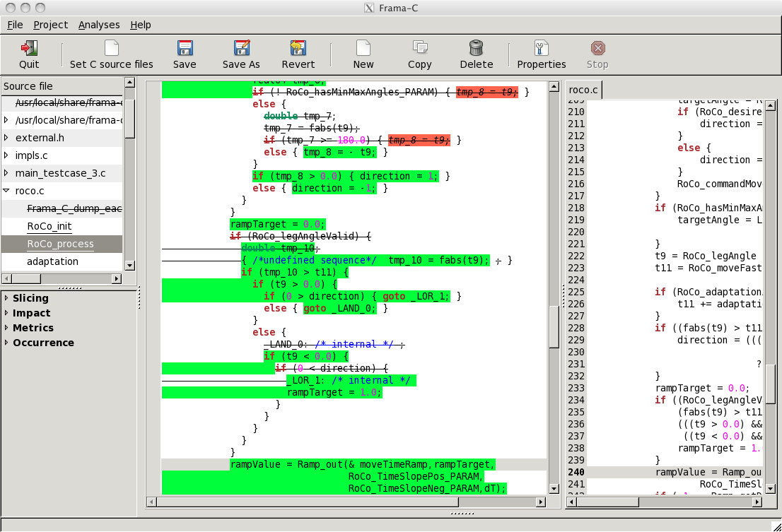The width and height of the screenshot is (782, 532).
Task: Click the Save As icon
Action: click(241, 48)
